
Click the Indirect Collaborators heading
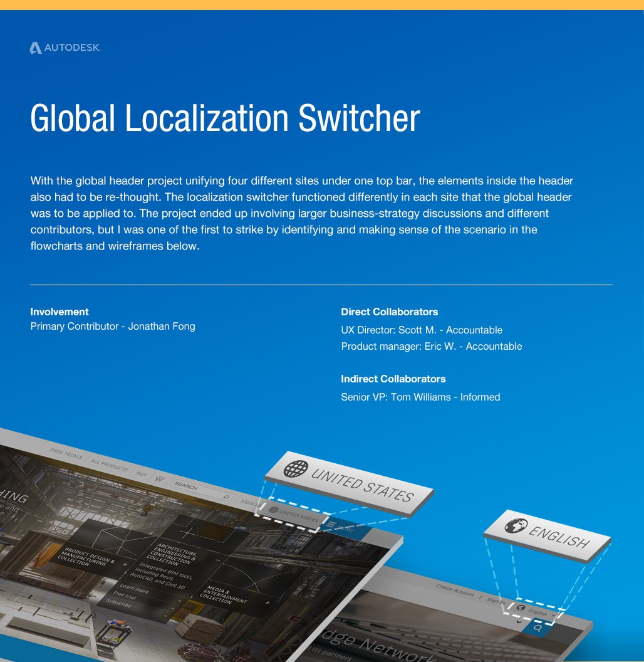[x=393, y=379]
